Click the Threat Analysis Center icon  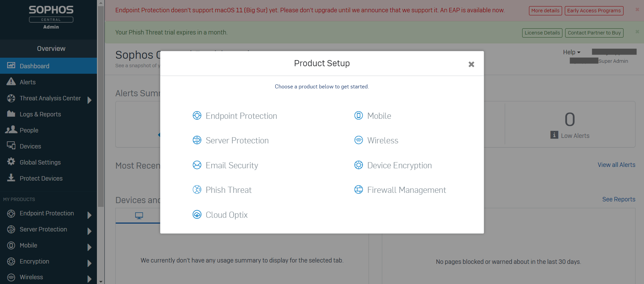pyautogui.click(x=11, y=98)
